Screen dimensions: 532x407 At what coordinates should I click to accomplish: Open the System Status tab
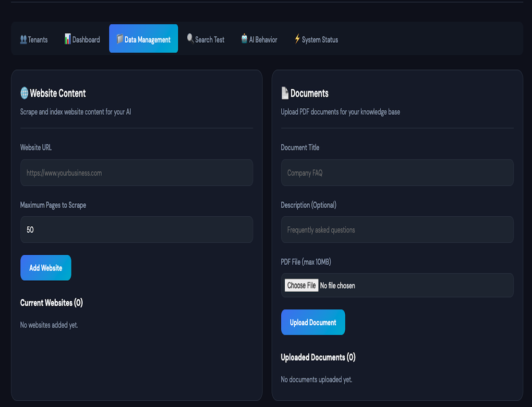(316, 40)
